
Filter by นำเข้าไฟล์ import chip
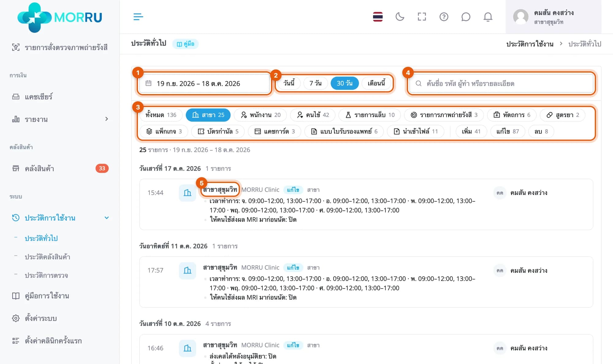point(416,131)
